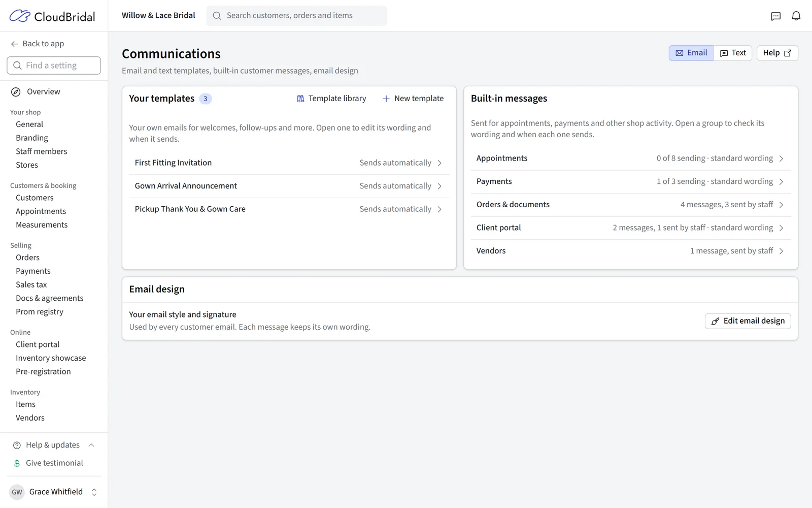This screenshot has width=812, height=508.
Task: Switch to Email templates view
Action: [691, 53]
